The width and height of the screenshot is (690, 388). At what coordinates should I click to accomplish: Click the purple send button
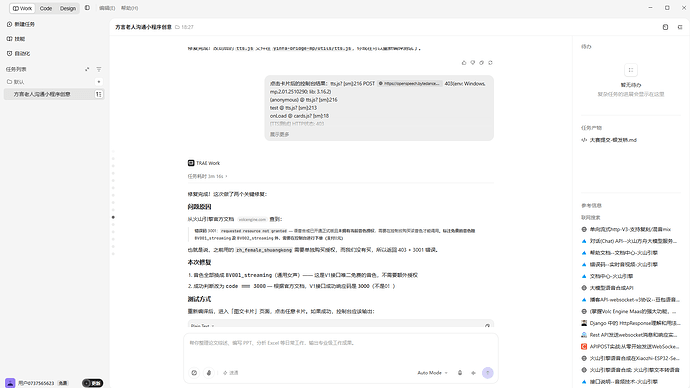(x=488, y=373)
